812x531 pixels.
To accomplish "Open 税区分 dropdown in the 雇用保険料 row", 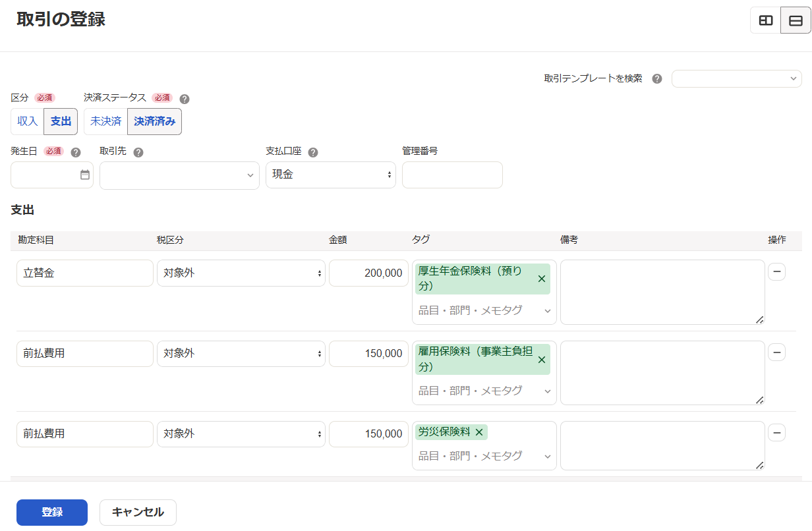I will coord(241,353).
